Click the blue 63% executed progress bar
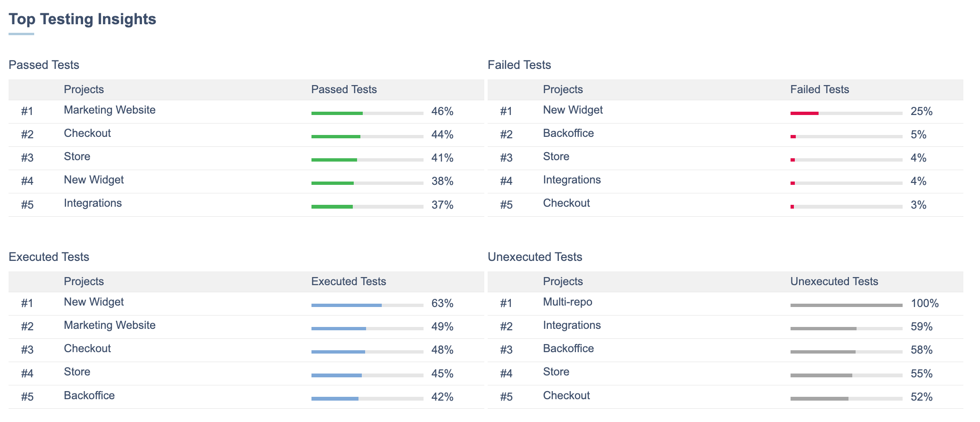 click(367, 305)
